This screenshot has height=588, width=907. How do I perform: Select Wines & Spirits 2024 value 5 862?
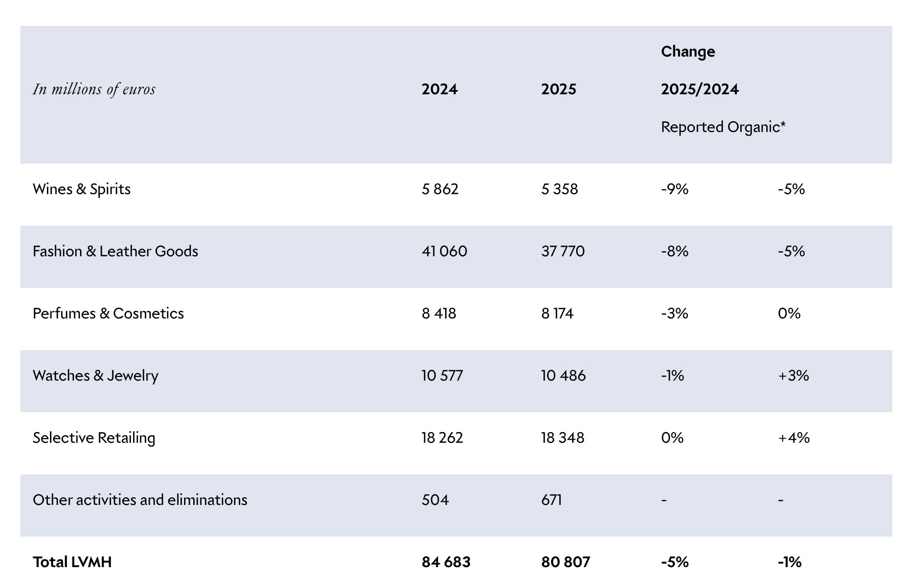(x=440, y=189)
